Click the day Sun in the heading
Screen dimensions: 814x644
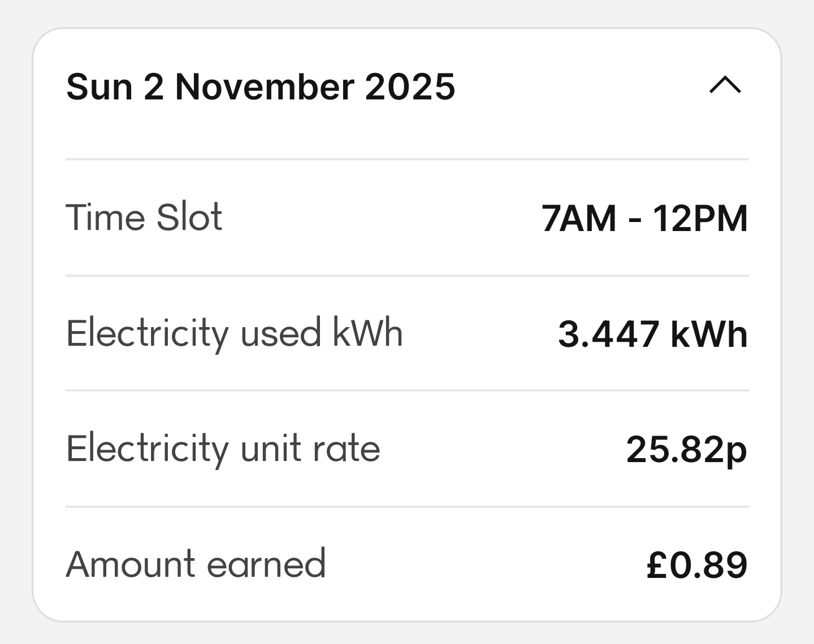pyautogui.click(x=99, y=87)
